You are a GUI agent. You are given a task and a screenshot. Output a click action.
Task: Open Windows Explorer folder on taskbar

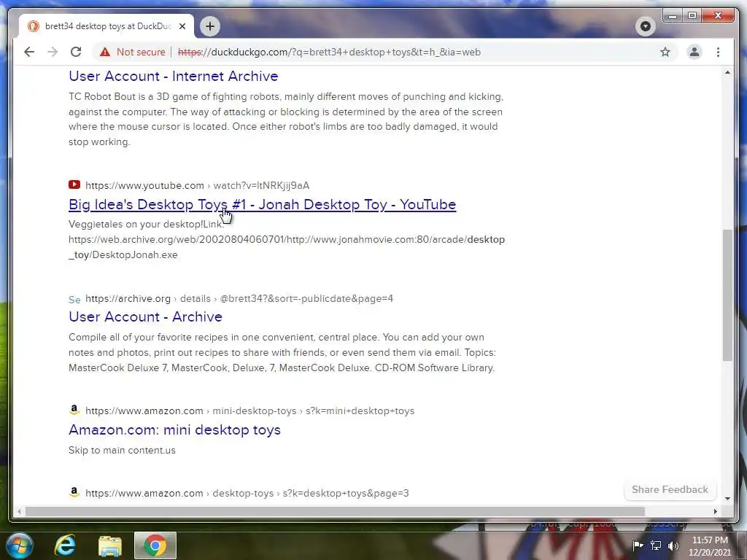[x=110, y=545]
